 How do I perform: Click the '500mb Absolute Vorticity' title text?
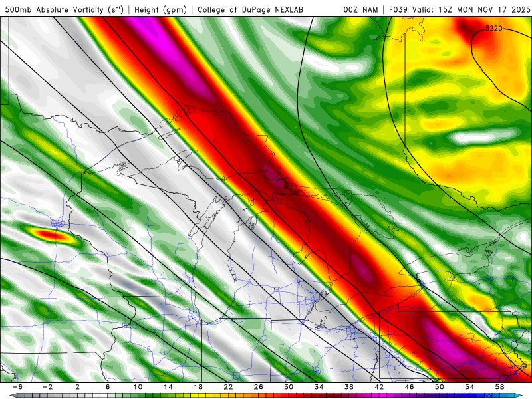click(55, 10)
